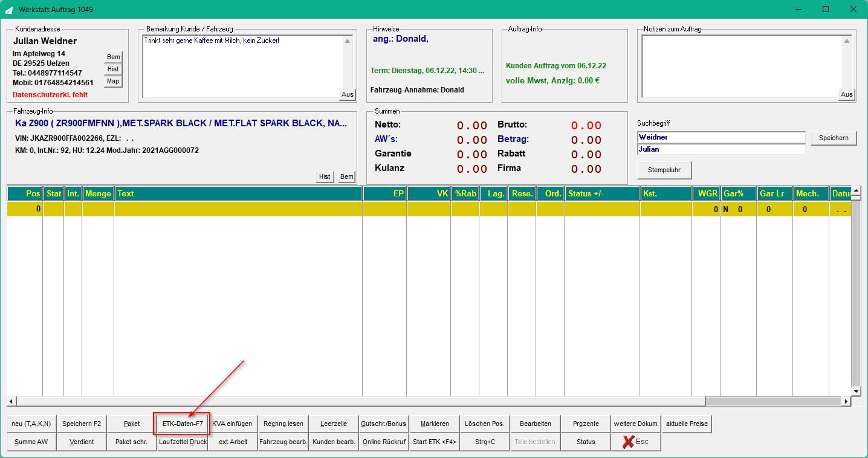Click the red 'Datenschutzerkl. fehlt' warning text
The image size is (868, 458).
[x=50, y=95]
